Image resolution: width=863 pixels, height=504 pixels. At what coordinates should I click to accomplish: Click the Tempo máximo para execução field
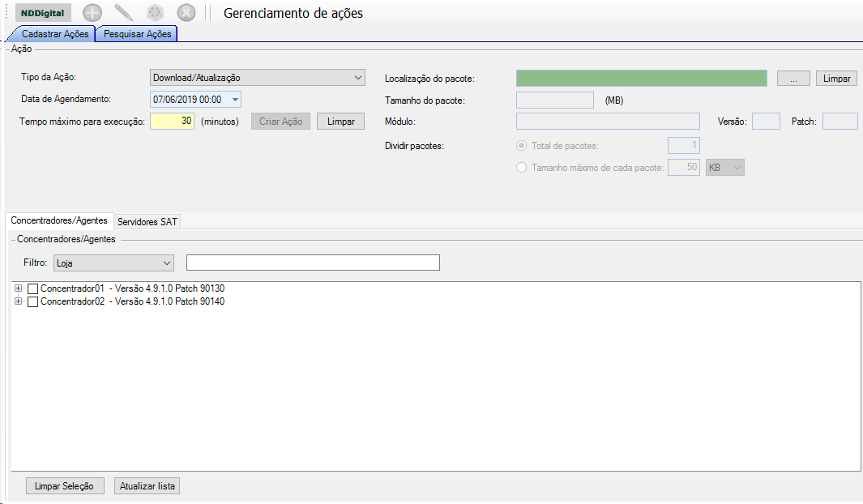[173, 121]
